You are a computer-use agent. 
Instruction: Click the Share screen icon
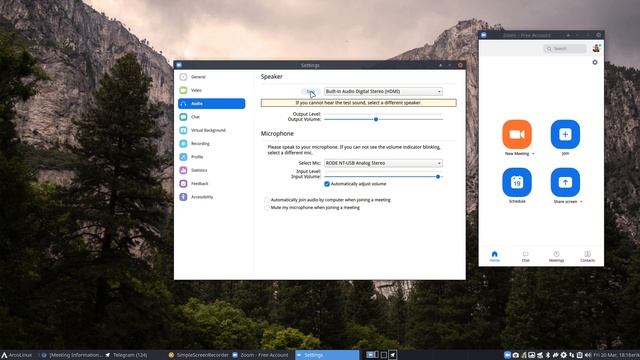click(565, 182)
